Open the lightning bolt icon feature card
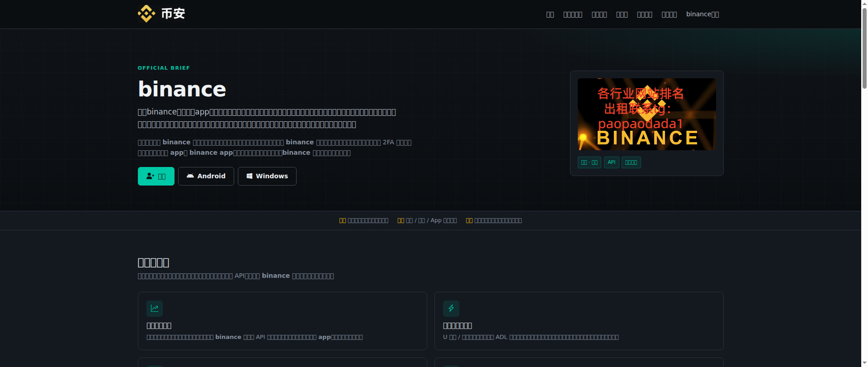This screenshot has height=367, width=868. point(579,321)
